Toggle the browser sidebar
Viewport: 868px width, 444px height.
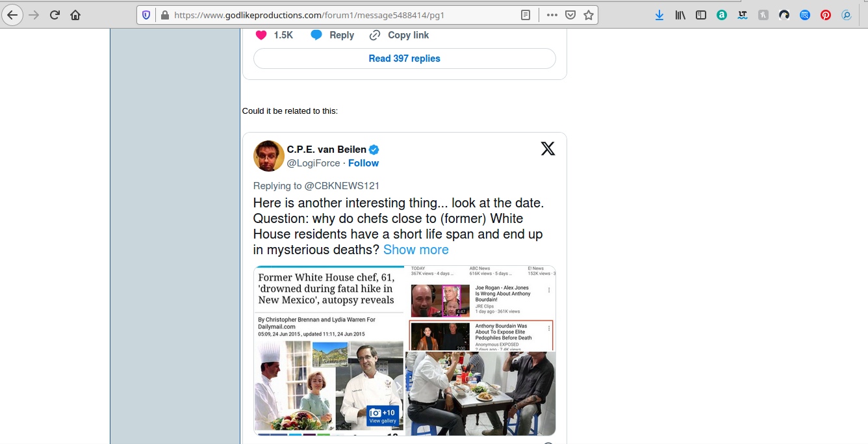(x=701, y=15)
